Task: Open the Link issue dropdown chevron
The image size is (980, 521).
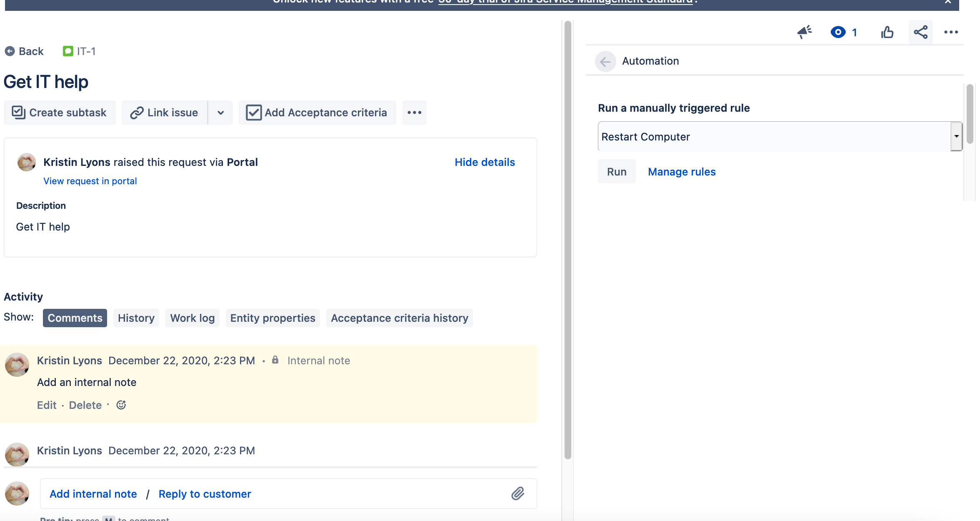Action: click(x=220, y=112)
